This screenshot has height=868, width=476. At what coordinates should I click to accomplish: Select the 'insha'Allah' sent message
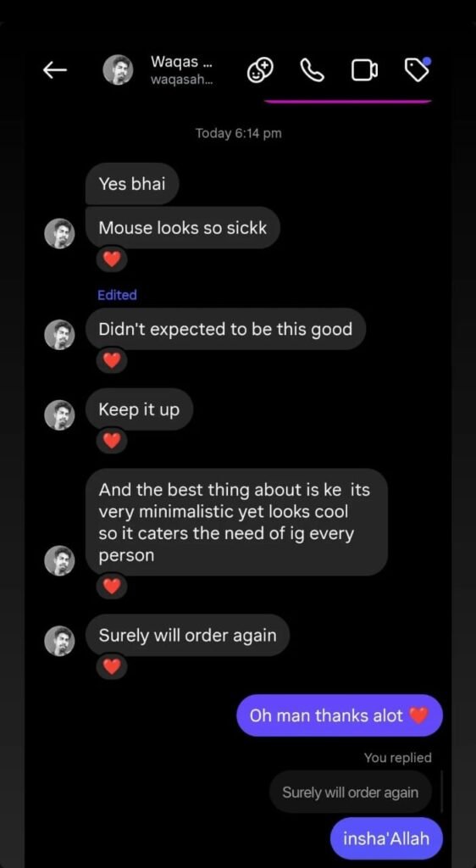pos(386,838)
